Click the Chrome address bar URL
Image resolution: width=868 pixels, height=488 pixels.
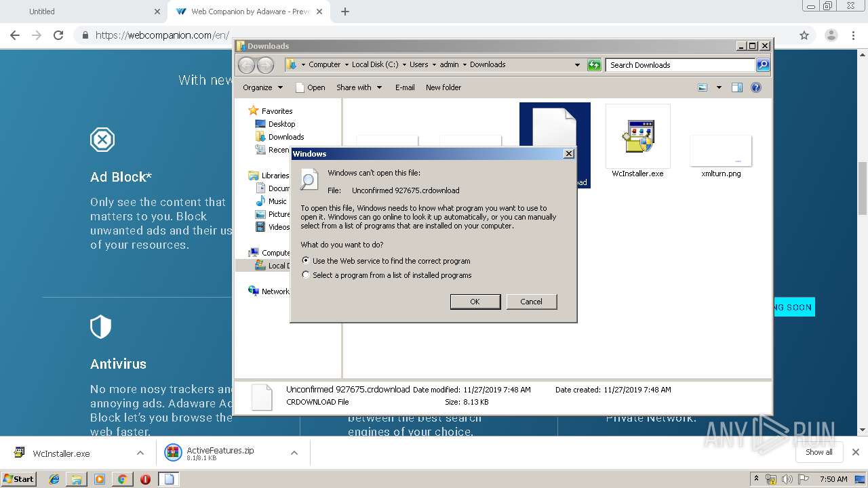(x=162, y=35)
